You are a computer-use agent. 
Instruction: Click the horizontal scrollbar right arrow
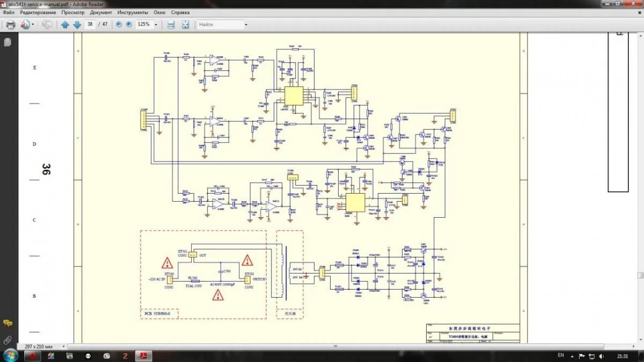click(x=634, y=346)
